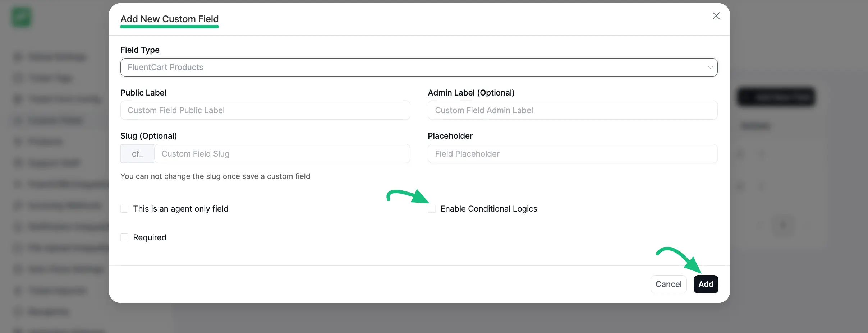Check the Required checkbox
Image resolution: width=868 pixels, height=333 pixels.
124,237
